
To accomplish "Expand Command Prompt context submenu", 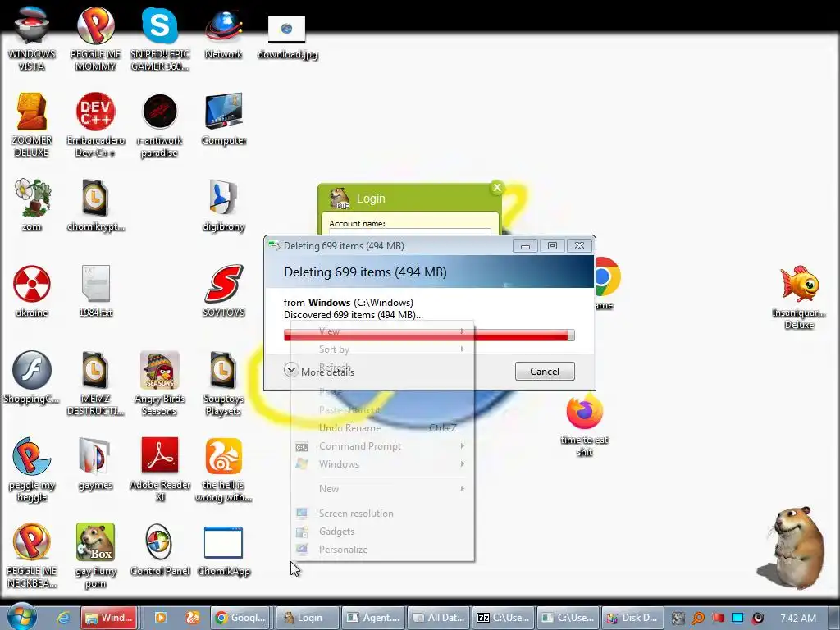I will click(x=382, y=446).
